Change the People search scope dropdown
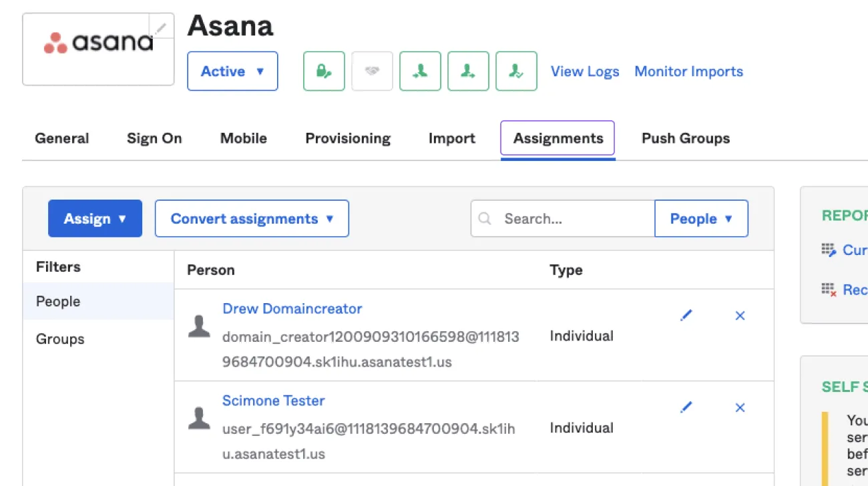The image size is (868, 486). (x=701, y=218)
